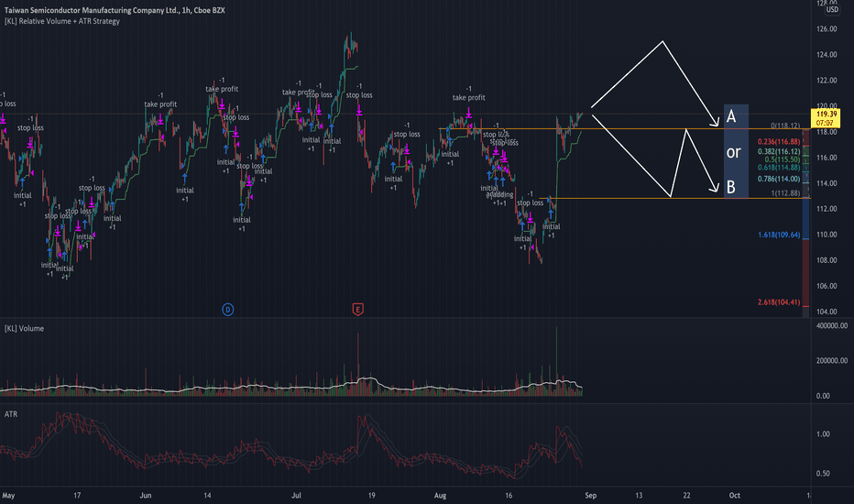
Task: Click the Jul label on time axis
Action: pyautogui.click(x=296, y=496)
